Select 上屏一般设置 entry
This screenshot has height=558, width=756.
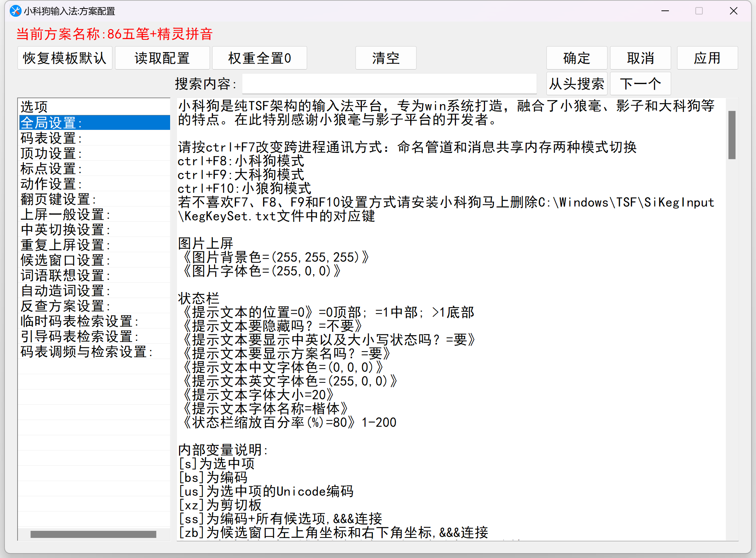pos(94,214)
